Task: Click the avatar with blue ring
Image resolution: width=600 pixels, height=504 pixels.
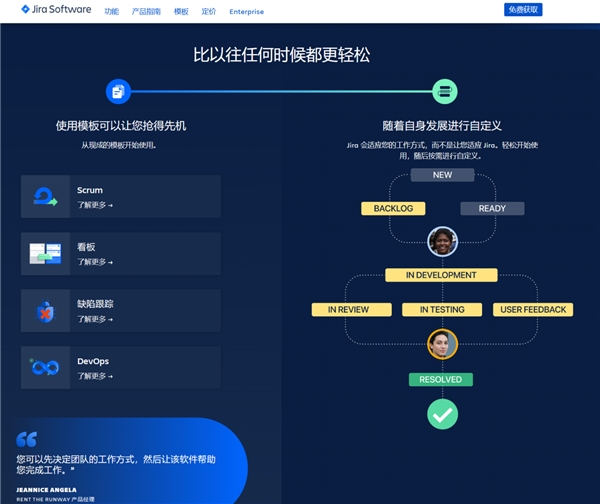Action: click(442, 241)
